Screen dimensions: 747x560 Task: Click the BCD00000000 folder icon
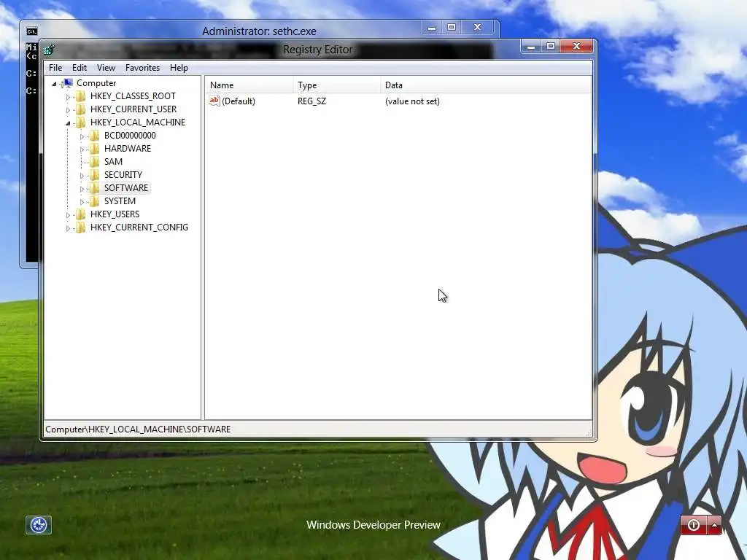point(95,136)
